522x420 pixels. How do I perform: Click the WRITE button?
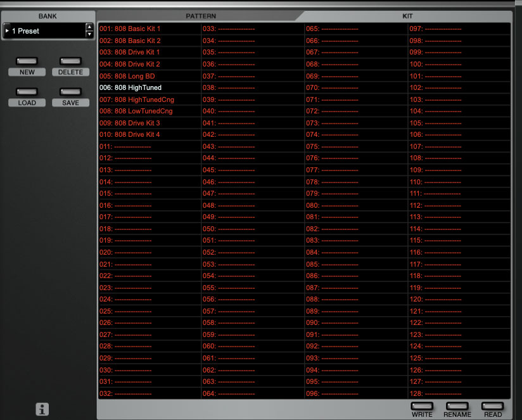pos(422,406)
